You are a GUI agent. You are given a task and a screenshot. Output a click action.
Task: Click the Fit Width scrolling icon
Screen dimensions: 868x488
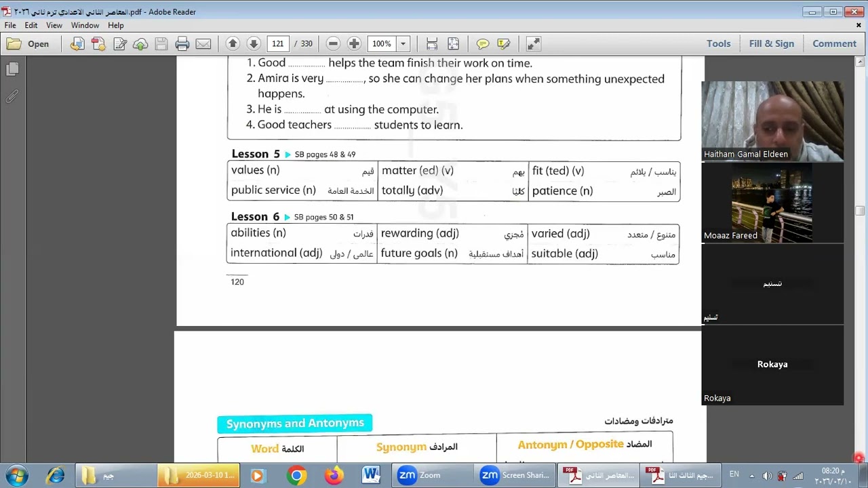[x=432, y=44]
